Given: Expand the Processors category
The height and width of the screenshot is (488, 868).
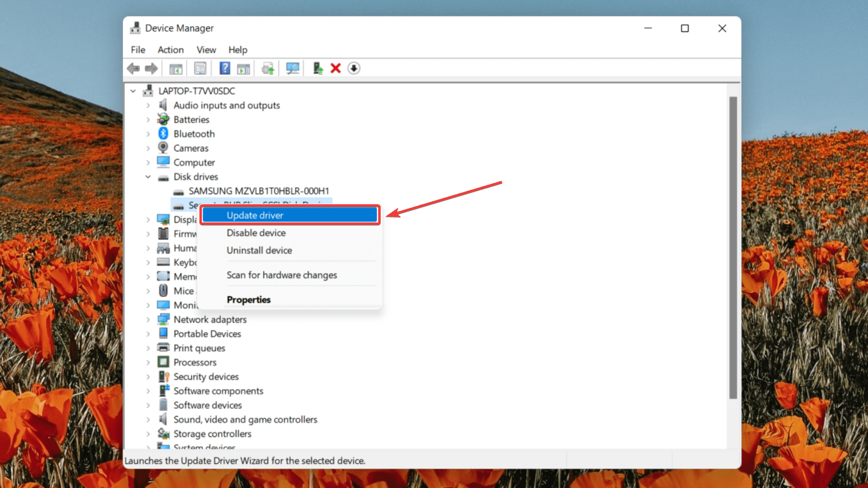Looking at the screenshot, I should [x=148, y=363].
